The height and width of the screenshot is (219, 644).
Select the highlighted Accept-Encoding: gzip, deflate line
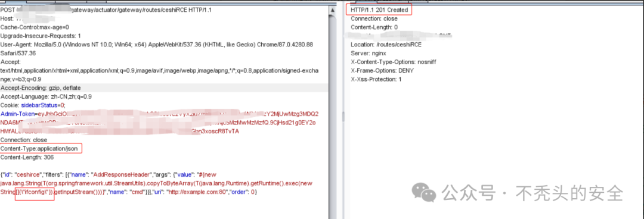tap(164, 87)
